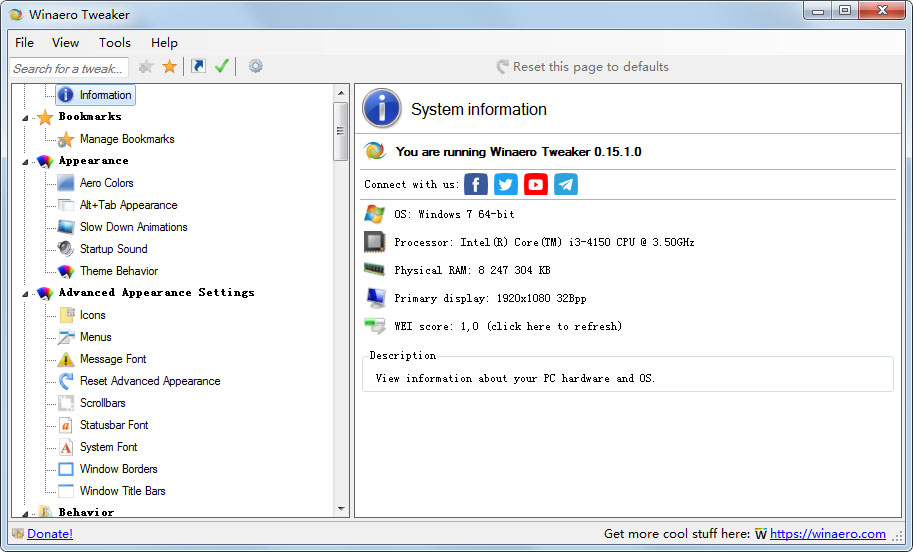Open settings via the gear toolbar icon

[x=256, y=67]
